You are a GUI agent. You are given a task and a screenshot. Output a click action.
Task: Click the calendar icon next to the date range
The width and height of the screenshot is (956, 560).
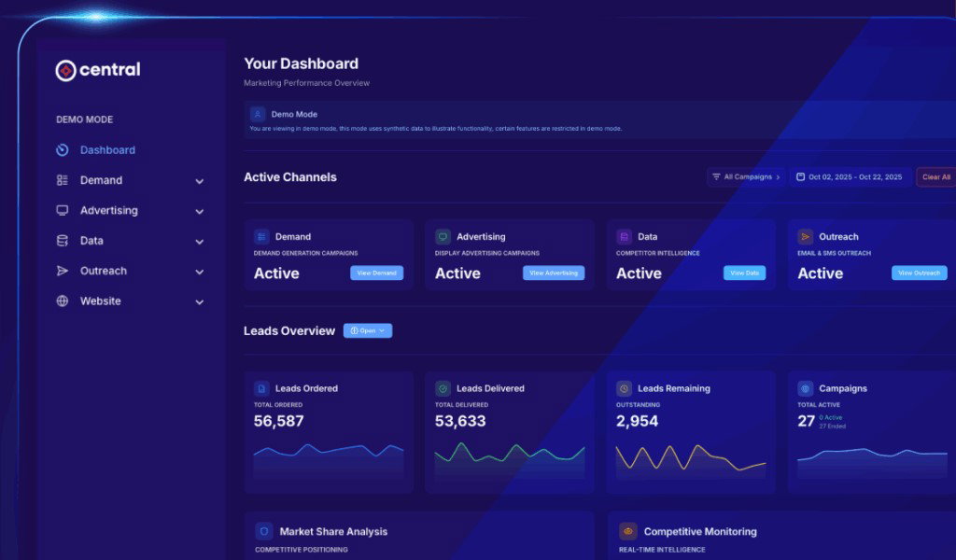(799, 176)
